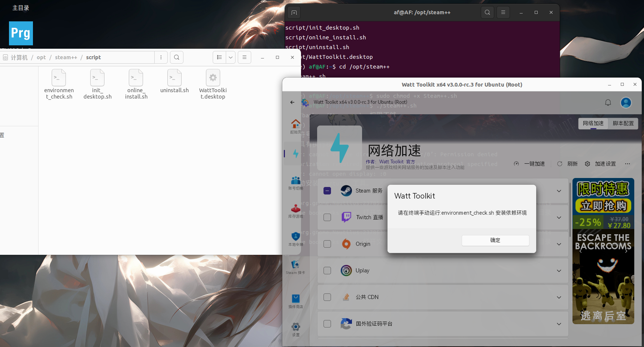Open the 库存游戏 joystick sidebar icon

coord(296,211)
